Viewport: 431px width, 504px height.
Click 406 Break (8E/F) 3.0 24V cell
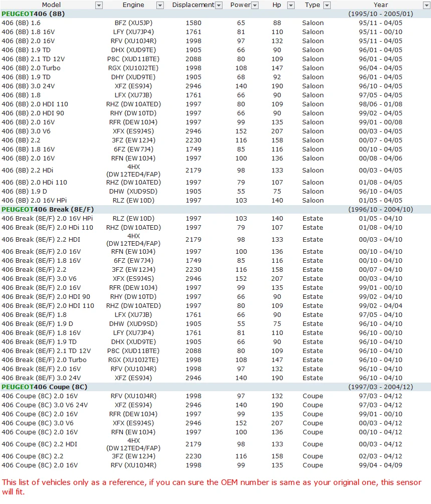click(x=41, y=378)
